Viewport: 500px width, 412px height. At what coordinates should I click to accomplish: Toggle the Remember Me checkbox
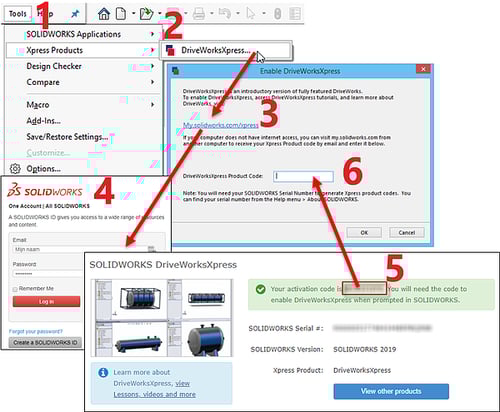pos(15,289)
